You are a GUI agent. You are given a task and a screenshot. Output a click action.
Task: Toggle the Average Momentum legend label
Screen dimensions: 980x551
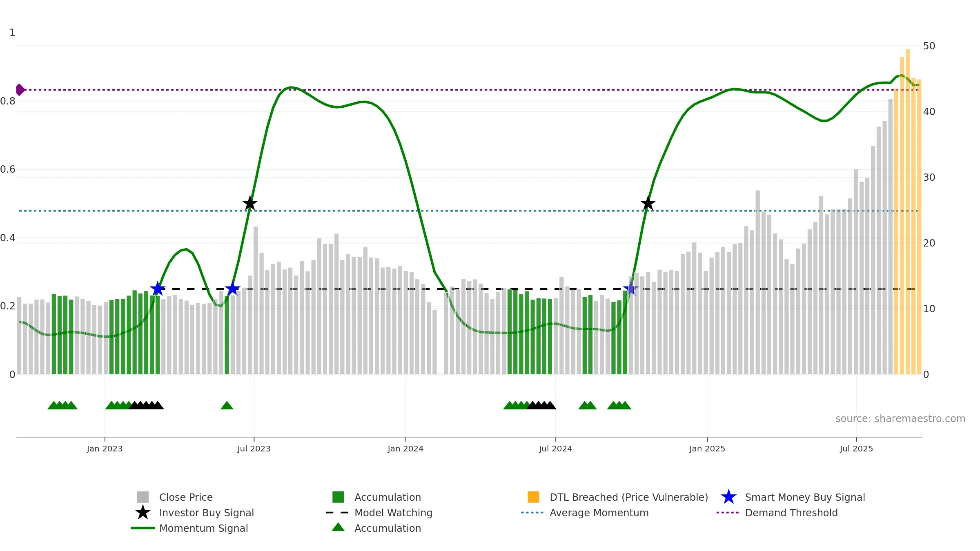click(599, 513)
